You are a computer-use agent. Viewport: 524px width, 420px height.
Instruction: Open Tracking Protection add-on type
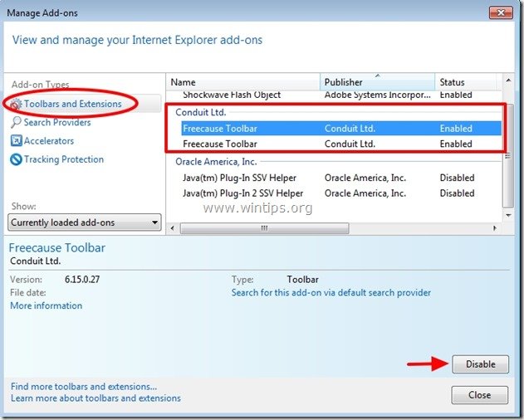64,159
